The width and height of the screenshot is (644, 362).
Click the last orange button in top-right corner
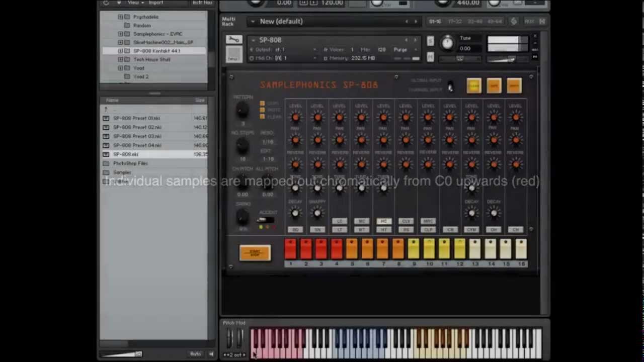click(x=514, y=86)
